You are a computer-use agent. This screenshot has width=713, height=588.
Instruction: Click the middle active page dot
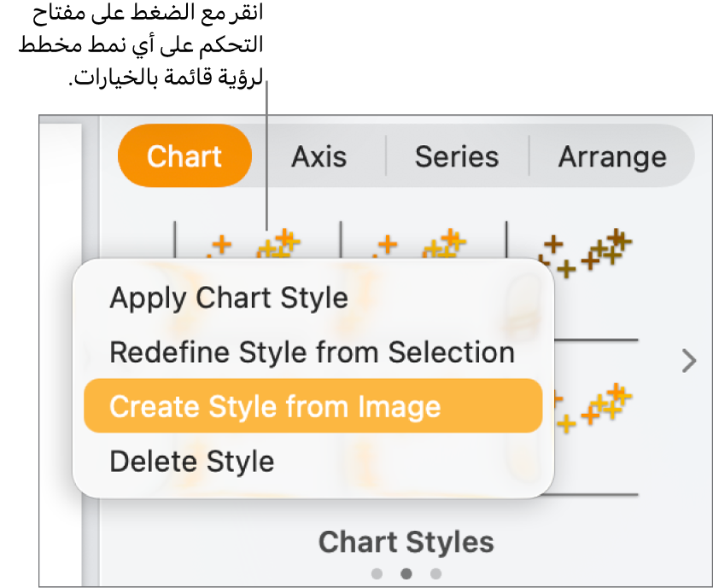pos(406,573)
